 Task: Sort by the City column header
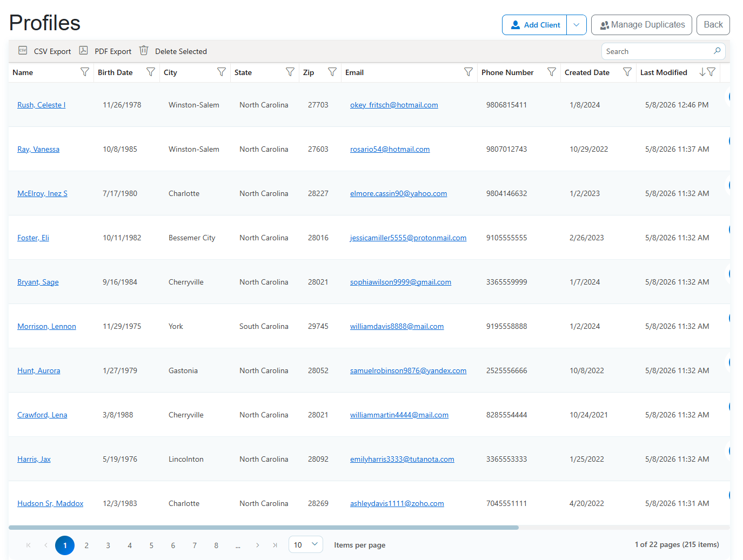tap(170, 72)
